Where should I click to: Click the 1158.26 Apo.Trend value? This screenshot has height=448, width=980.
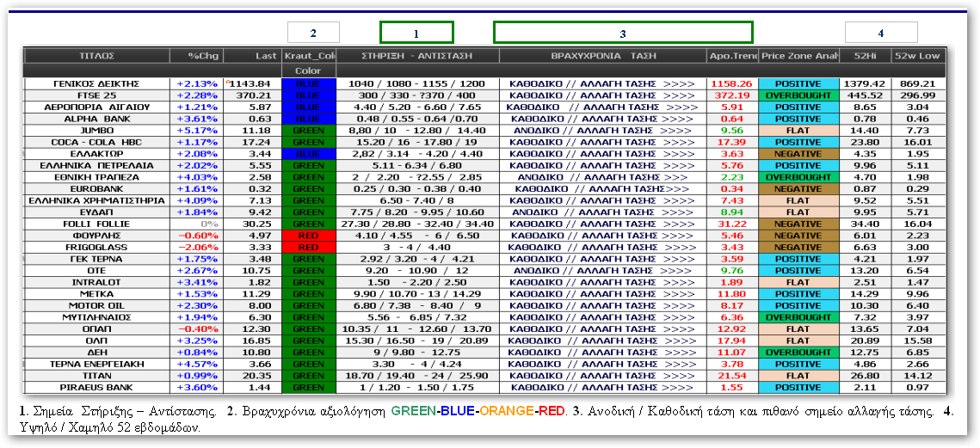click(x=732, y=83)
